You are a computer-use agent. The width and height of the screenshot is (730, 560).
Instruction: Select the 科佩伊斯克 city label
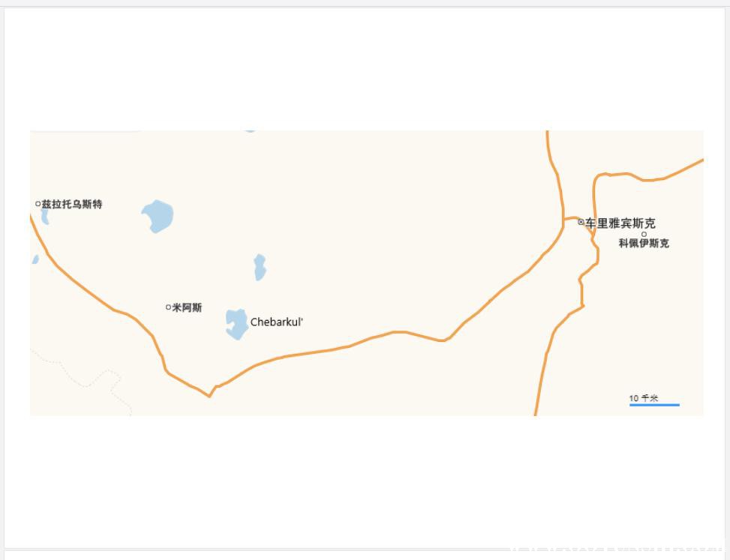click(x=644, y=243)
